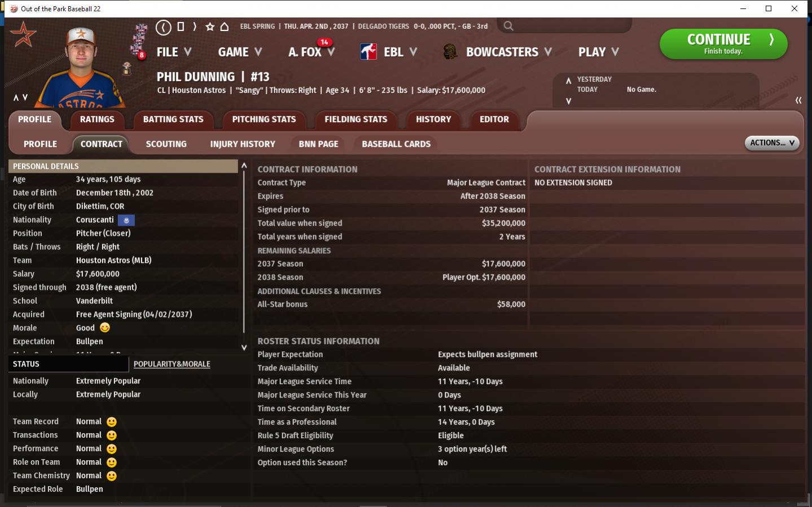Bookmark this page with the star icon
This screenshot has height=507, width=812.
(210, 27)
